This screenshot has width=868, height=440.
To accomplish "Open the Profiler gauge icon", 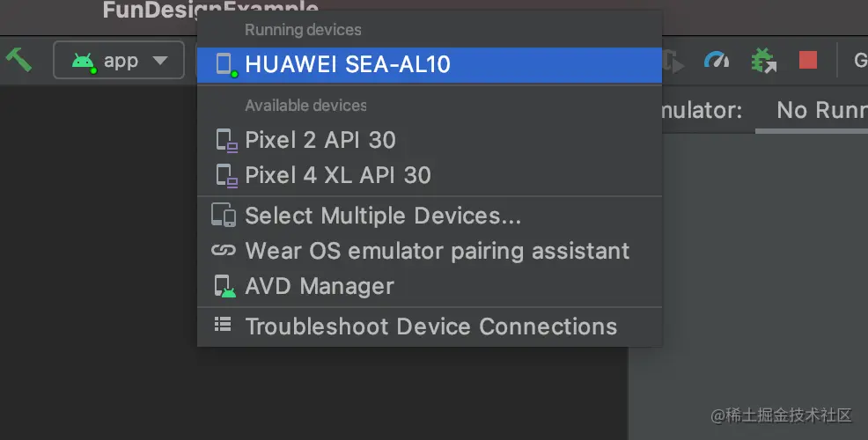I will point(717,60).
